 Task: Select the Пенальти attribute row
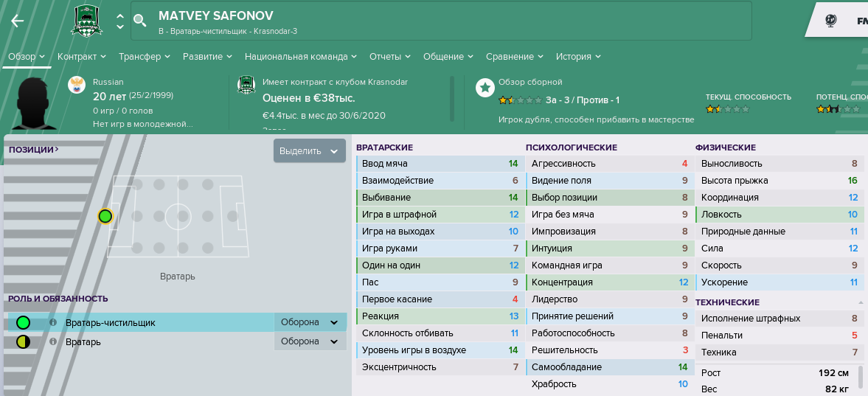pyautogui.click(x=779, y=336)
